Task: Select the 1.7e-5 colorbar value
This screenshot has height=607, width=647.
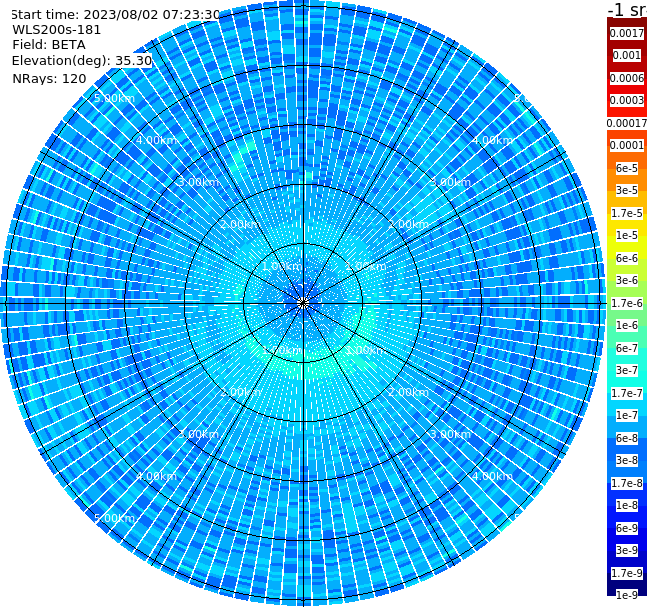Action: click(x=627, y=213)
